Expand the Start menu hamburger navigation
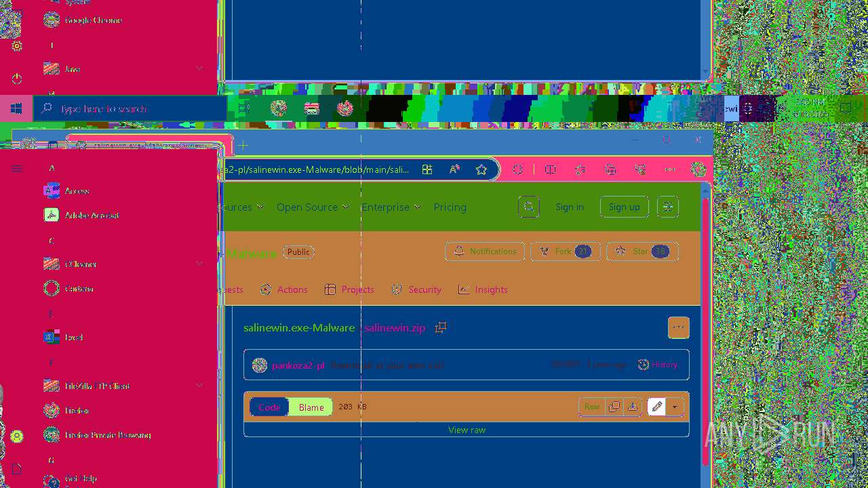This screenshot has height=488, width=868. coord(17,168)
